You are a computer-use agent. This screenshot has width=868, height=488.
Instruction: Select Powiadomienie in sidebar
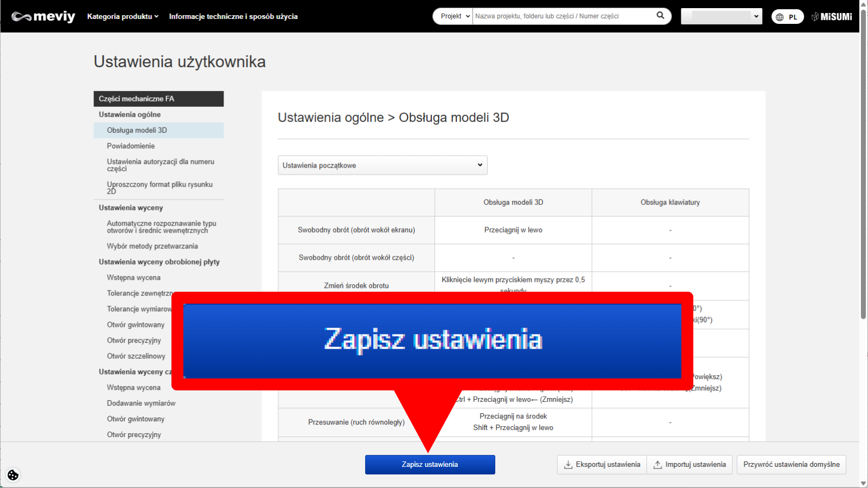(x=131, y=146)
